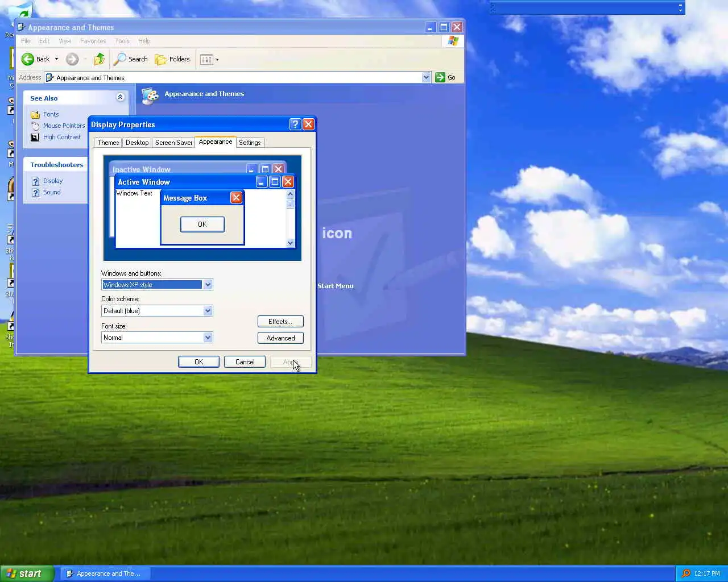
Task: Open the Favorites menu
Action: (x=93, y=41)
